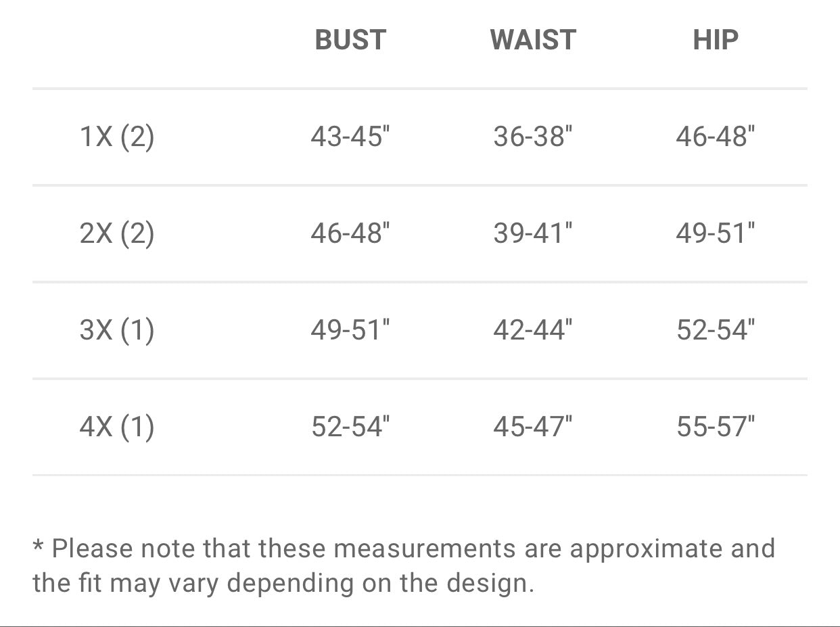Click the 45-47" waist measurement
The image size is (840, 627).
533,427
